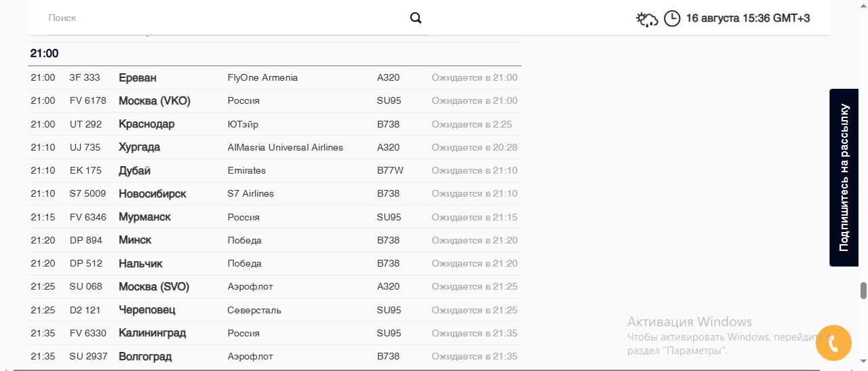Select destination Череповец
Viewport: 868px width, 371px height.
pyautogui.click(x=147, y=310)
